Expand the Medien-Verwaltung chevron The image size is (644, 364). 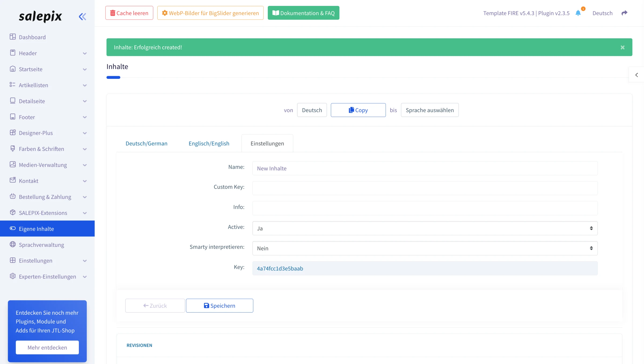(85, 165)
